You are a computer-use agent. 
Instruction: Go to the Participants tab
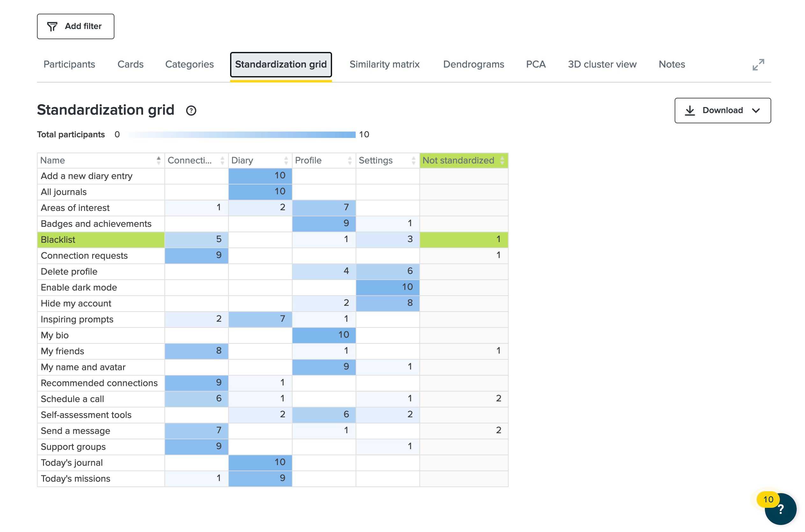coord(69,64)
